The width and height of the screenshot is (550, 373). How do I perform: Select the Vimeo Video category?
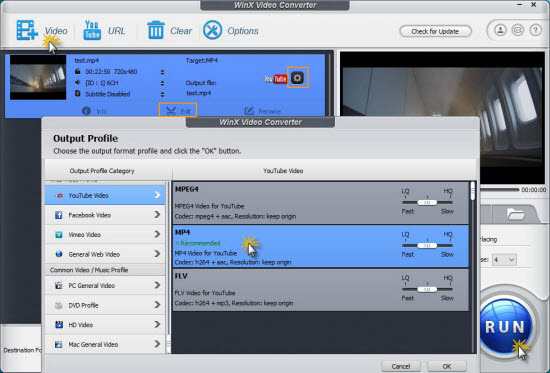(x=105, y=234)
